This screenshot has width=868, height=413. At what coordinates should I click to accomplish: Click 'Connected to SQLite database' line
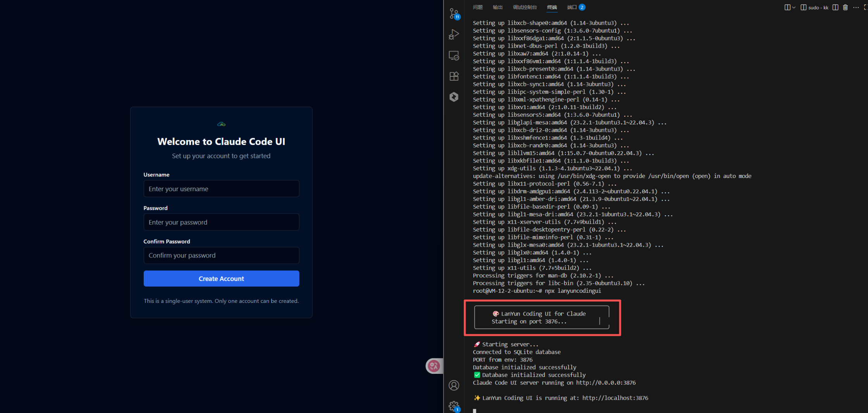point(517,352)
